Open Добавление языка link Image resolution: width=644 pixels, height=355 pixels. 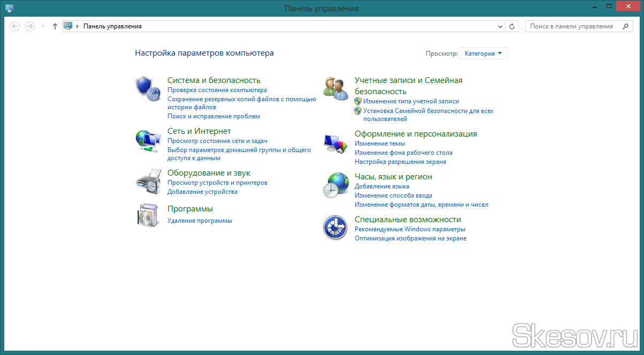[x=381, y=186]
